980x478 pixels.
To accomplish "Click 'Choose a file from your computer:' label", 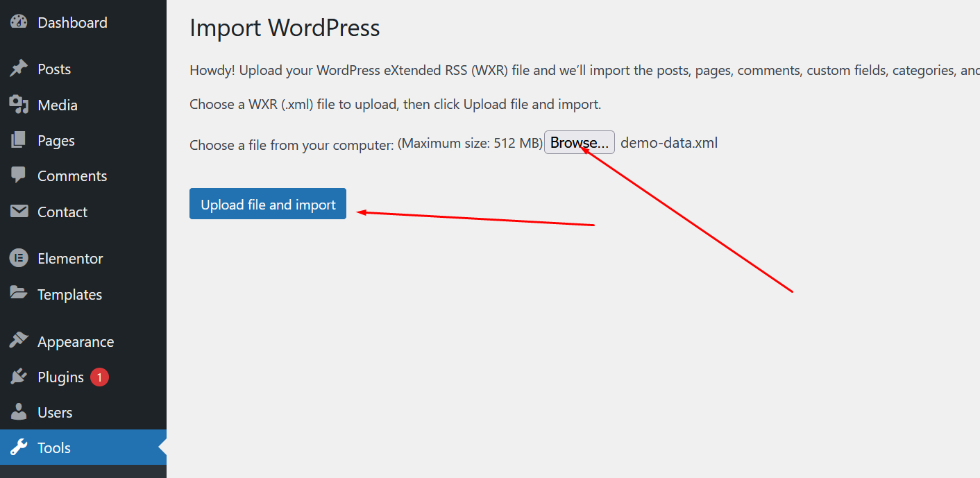I will pos(292,145).
